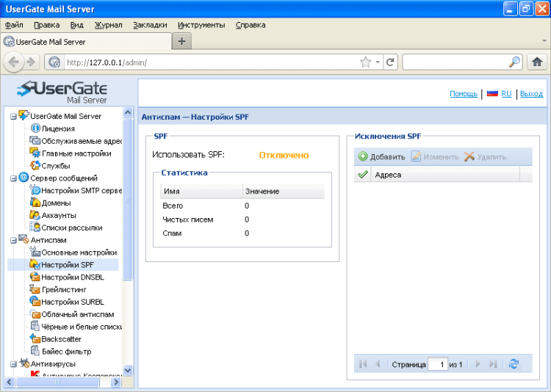Click the Байес фильтр icon

[x=35, y=351]
